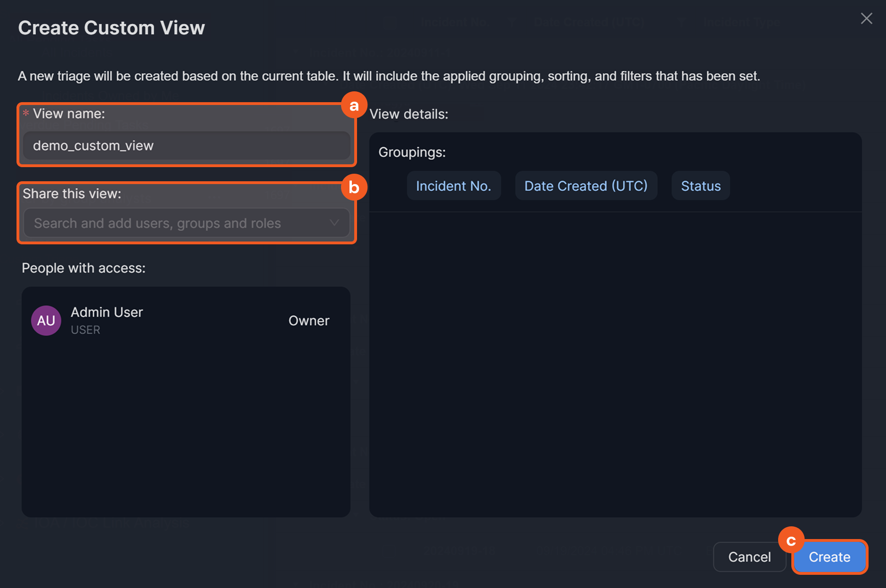The height and width of the screenshot is (588, 886).
Task: Click the orange 'b' annotation badge
Action: tap(354, 187)
